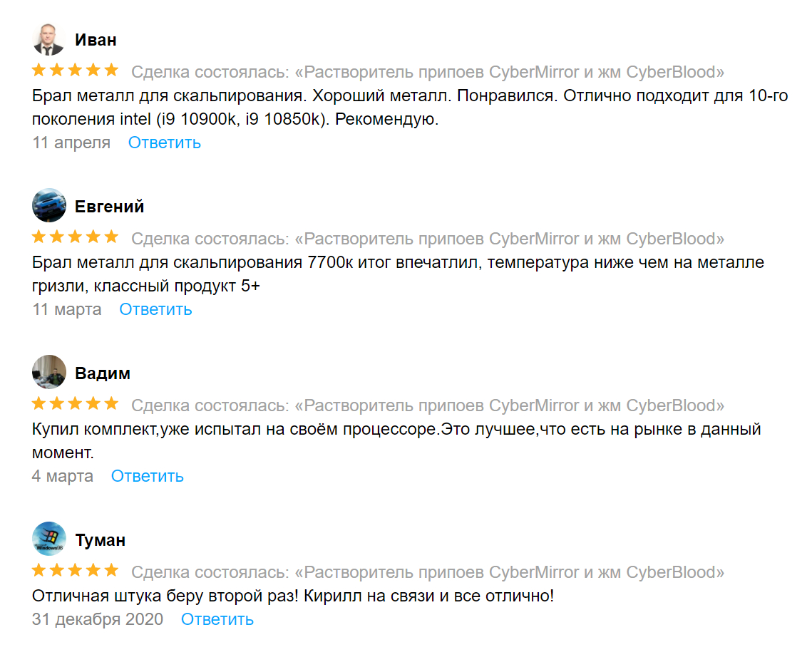Viewport: 812px width, 662px height.
Task: Select the reviewer name Вадим
Action: [x=102, y=373]
